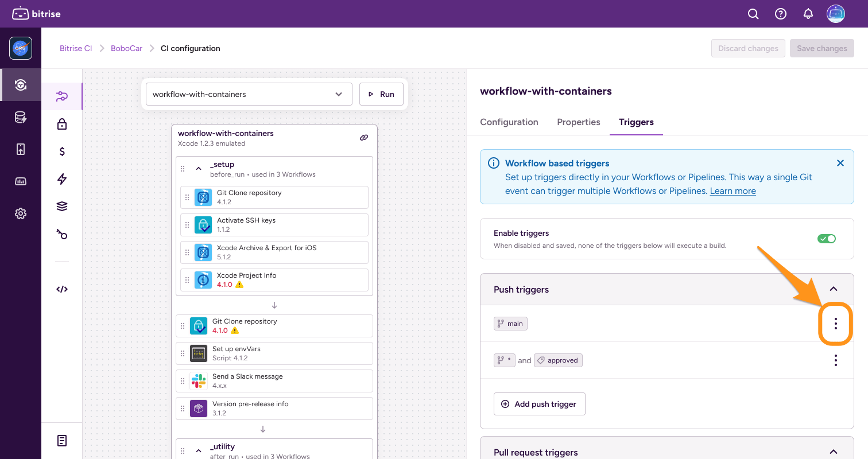Select the Git Clone repository 4.1.0 step
Image resolution: width=868 pixels, height=459 pixels.
[x=274, y=326]
